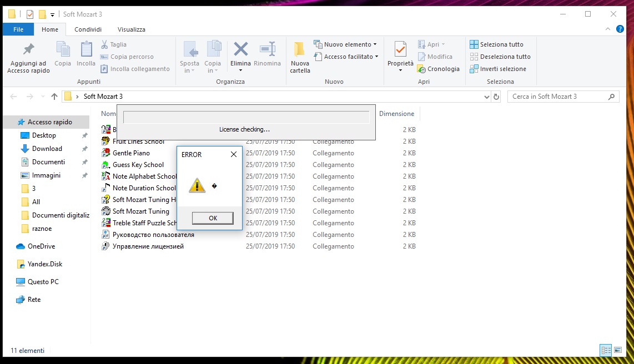The width and height of the screenshot is (634, 364).
Task: Click OK in the ERROR dialog
Action: click(x=213, y=218)
